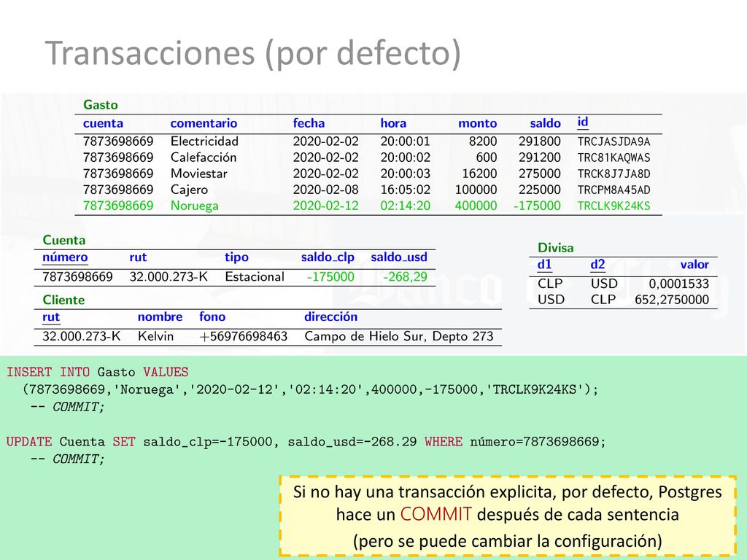Click the 'Electricidad' comment cell

[x=204, y=141]
